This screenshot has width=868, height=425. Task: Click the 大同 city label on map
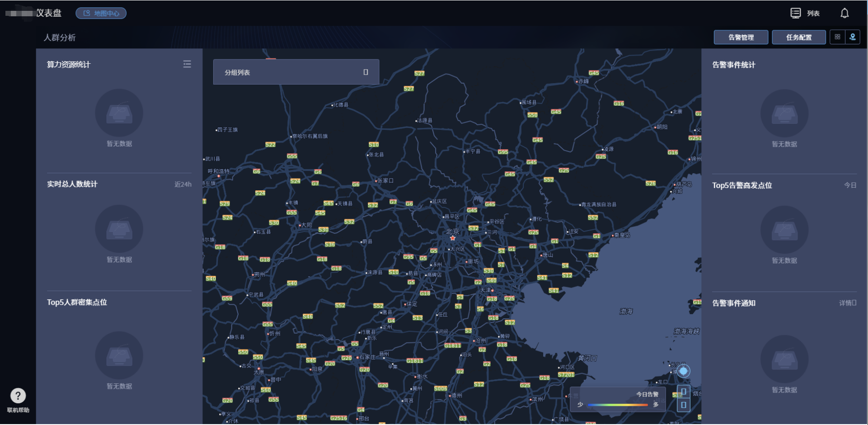[x=306, y=225]
